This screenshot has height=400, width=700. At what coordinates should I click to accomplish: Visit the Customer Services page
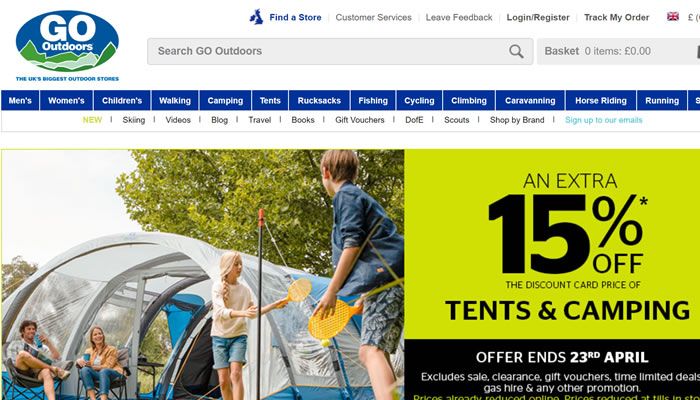374,17
